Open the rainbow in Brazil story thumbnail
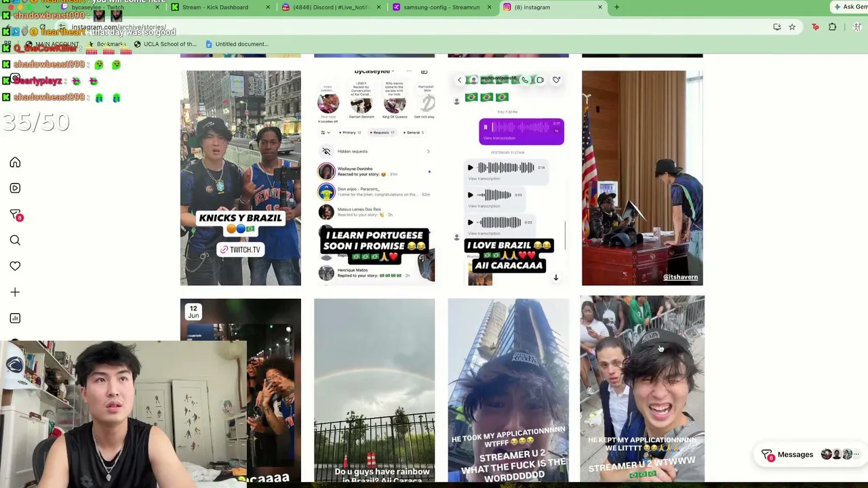Viewport: 868px width, 488px height. (x=374, y=390)
